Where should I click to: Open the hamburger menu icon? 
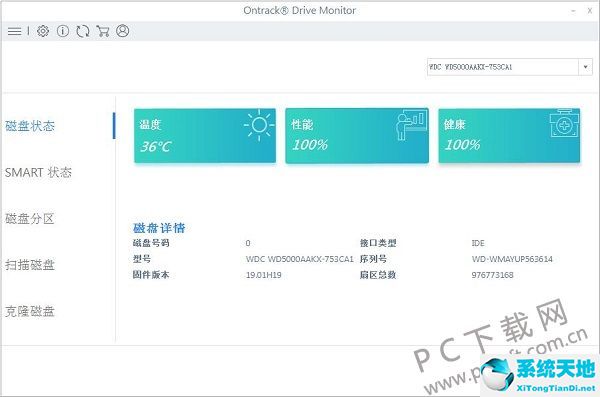(15, 31)
